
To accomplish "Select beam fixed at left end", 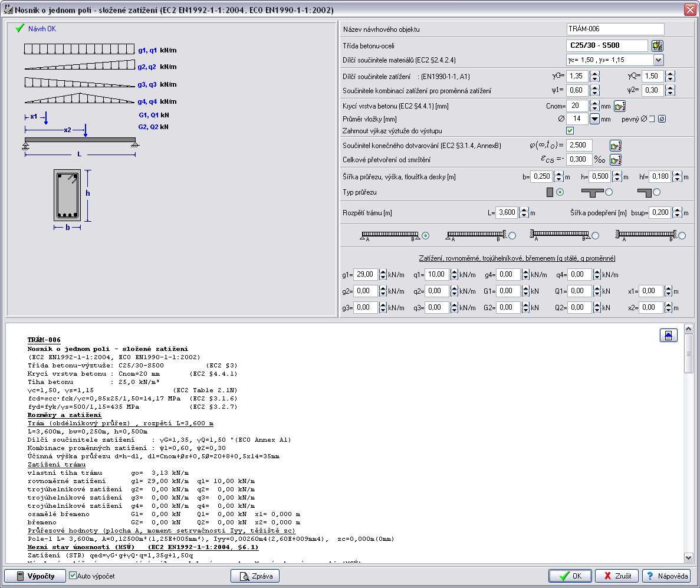I will (x=595, y=235).
